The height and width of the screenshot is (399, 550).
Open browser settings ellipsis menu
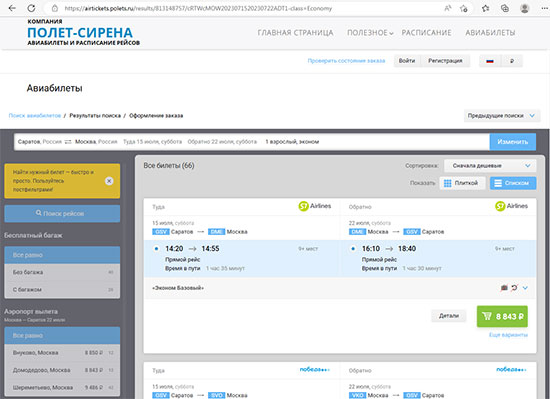(x=544, y=8)
